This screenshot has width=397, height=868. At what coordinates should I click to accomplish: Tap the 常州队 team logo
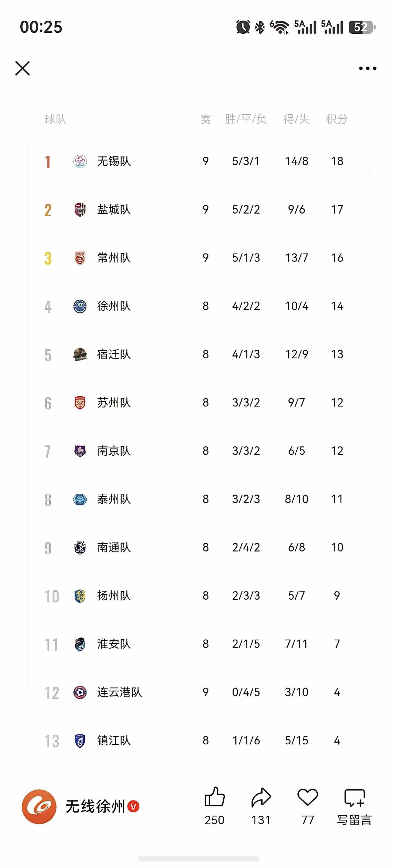point(80,258)
